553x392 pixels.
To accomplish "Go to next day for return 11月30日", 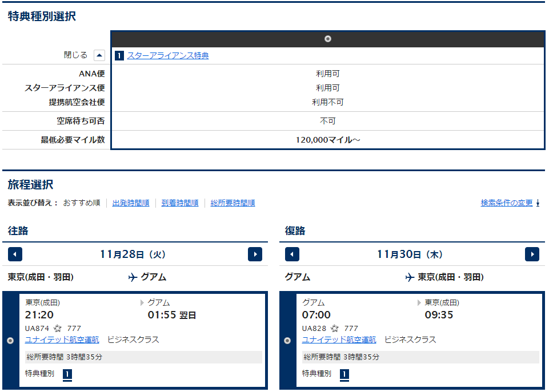I will (532, 254).
